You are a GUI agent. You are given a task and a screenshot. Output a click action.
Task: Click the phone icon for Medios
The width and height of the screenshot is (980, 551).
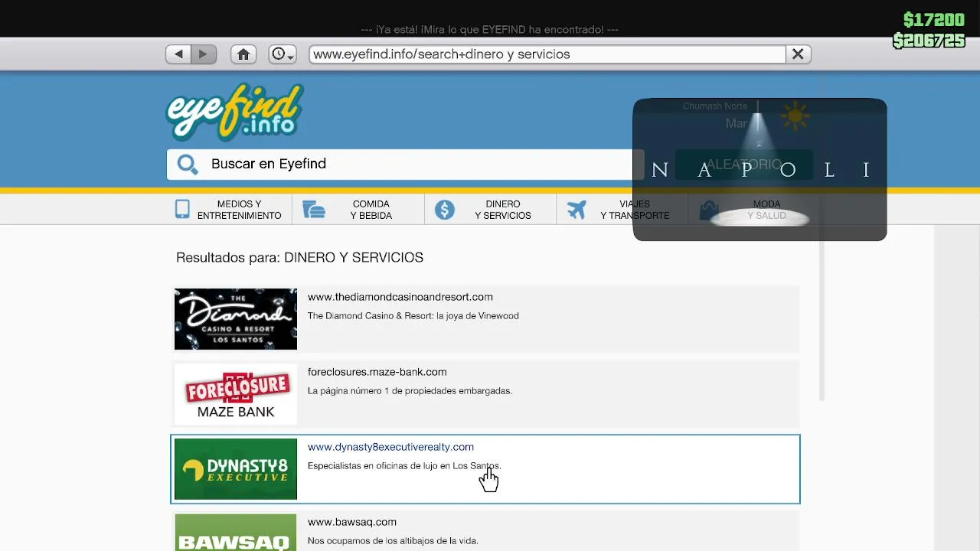pyautogui.click(x=182, y=209)
